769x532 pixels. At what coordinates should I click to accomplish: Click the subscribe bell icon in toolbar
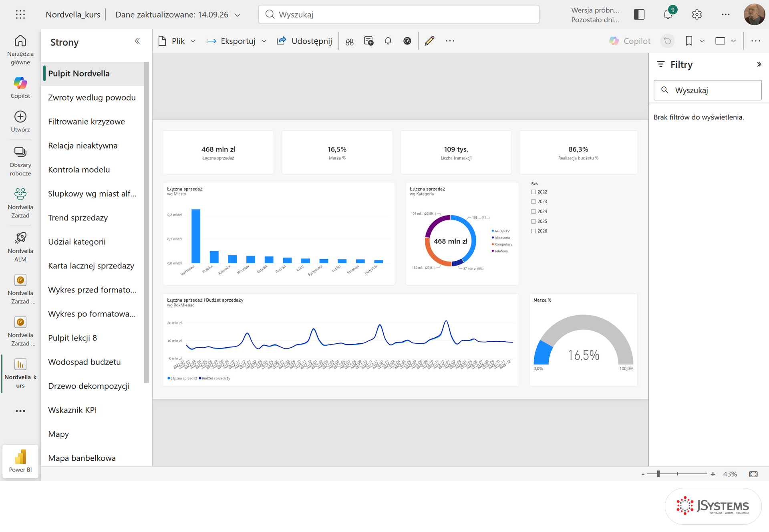tap(388, 41)
